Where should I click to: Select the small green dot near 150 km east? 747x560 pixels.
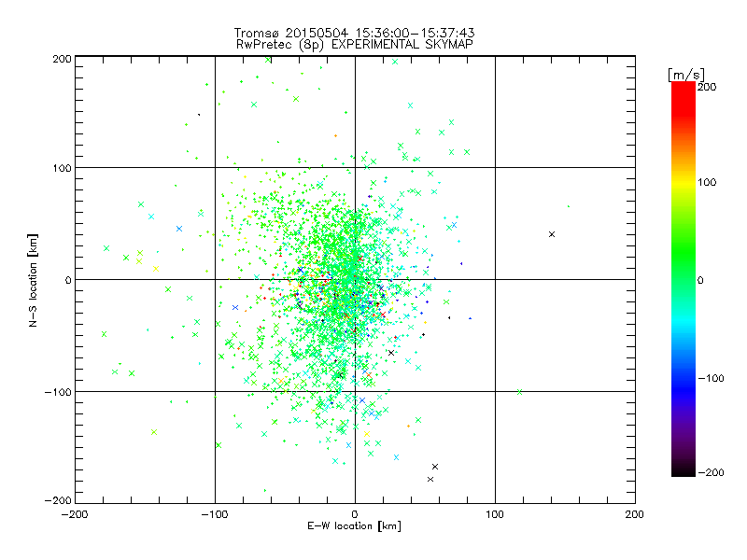(x=569, y=206)
